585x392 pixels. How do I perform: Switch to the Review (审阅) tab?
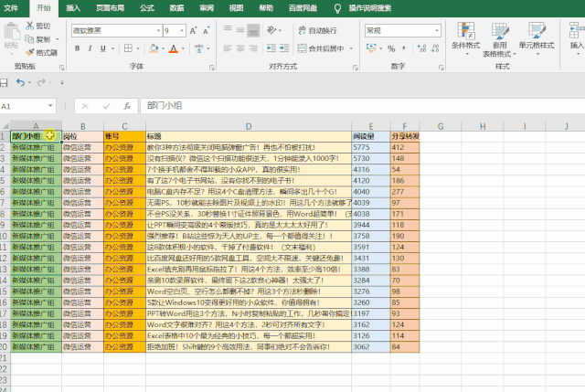207,8
